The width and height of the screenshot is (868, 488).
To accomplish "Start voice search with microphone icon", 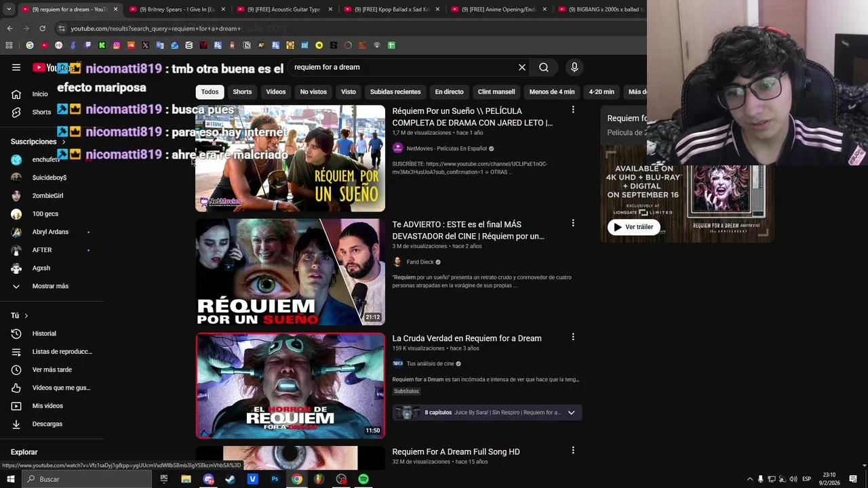I will tap(574, 67).
